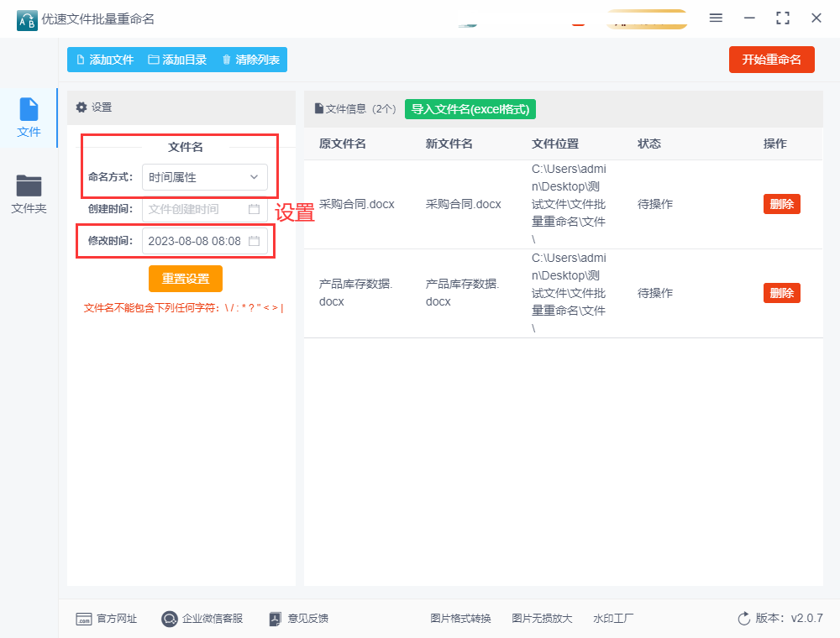
Task: Click the 文件信息 document icon
Action: coord(318,108)
